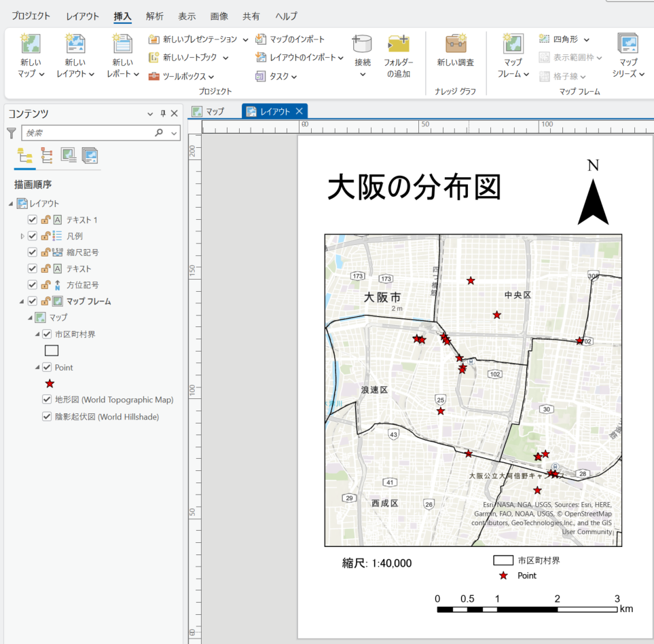
Task: Switch to the マップ view tab
Action: 209,111
